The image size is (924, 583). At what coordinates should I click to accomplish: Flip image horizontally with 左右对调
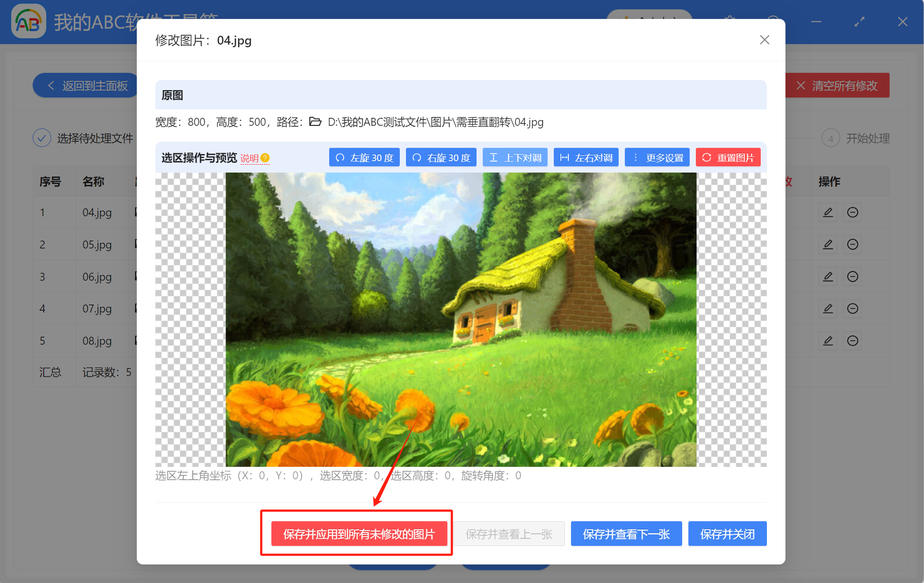coord(586,158)
